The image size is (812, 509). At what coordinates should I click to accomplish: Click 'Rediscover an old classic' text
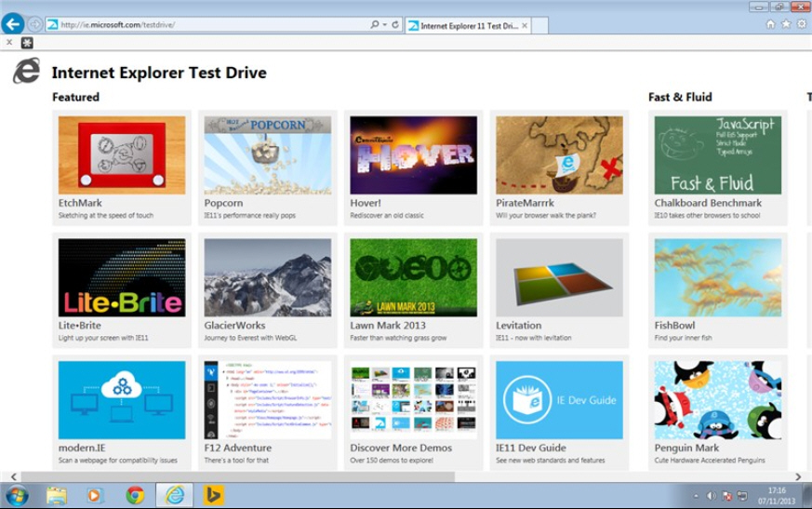(386, 215)
